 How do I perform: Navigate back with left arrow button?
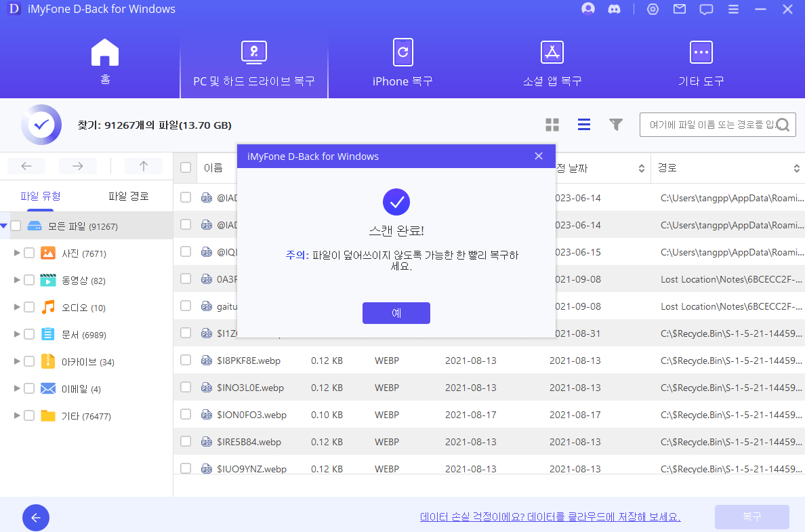point(26,166)
